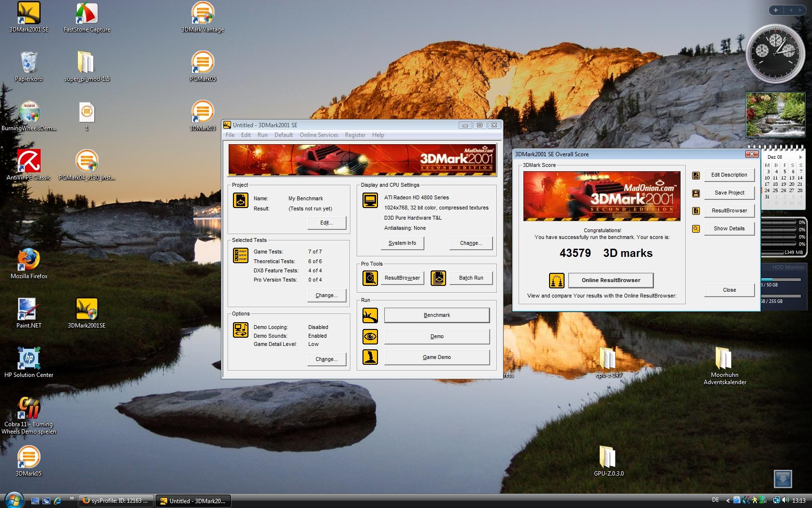
Task: Click the ResultBrowser magnifier icon in Pro Tools
Action: click(x=370, y=278)
